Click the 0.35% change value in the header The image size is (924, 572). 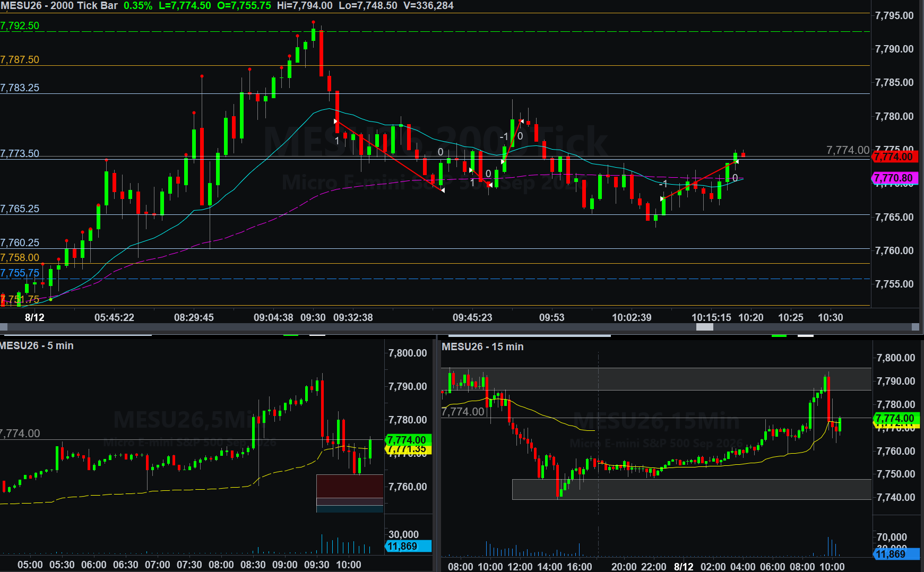click(138, 6)
